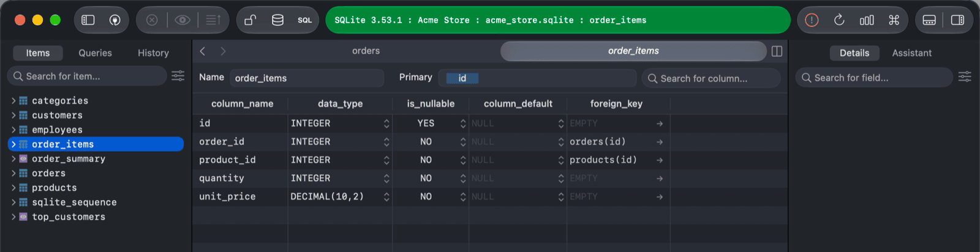The image size is (980, 252).
Task: Expand the top_customers view
Action: click(13, 217)
